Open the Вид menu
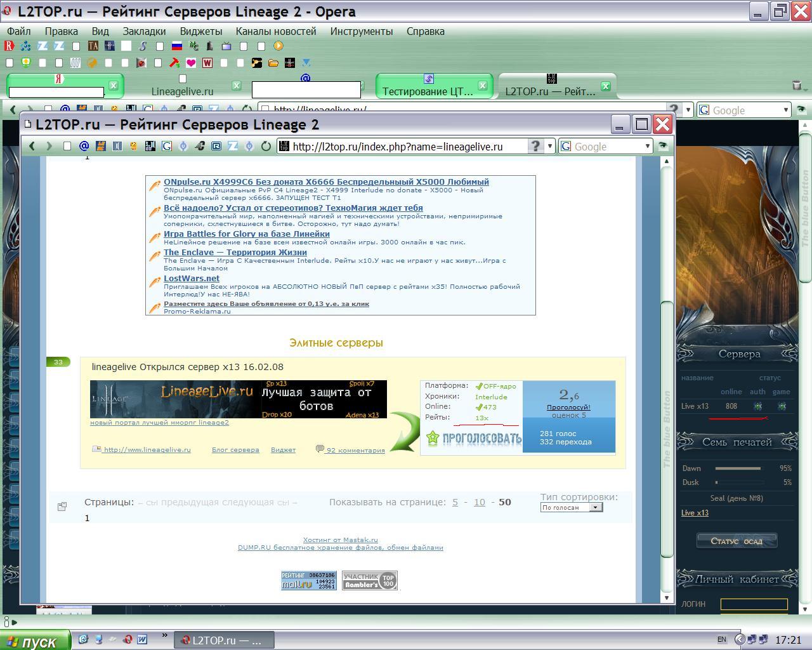The height and width of the screenshot is (650, 812). point(100,31)
